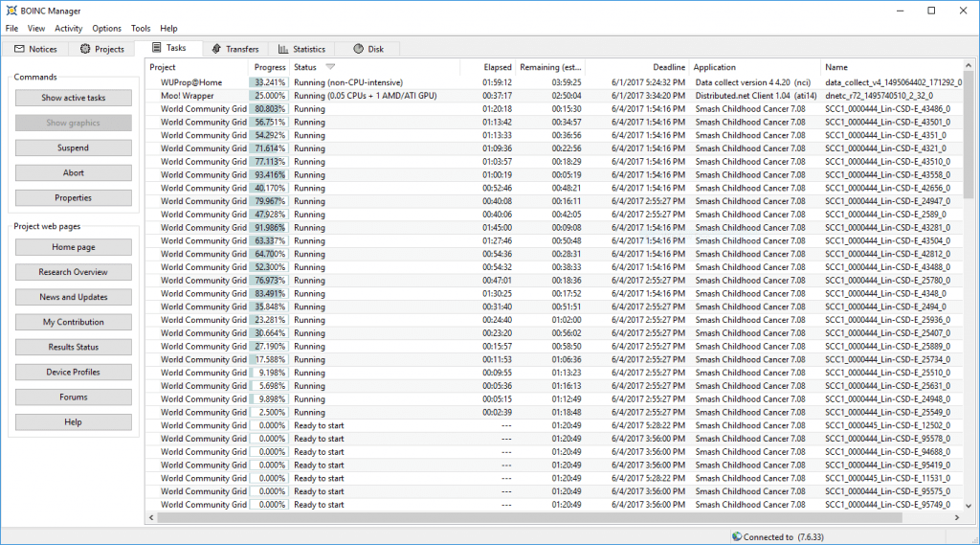Click the Status column sort arrow

(330, 67)
